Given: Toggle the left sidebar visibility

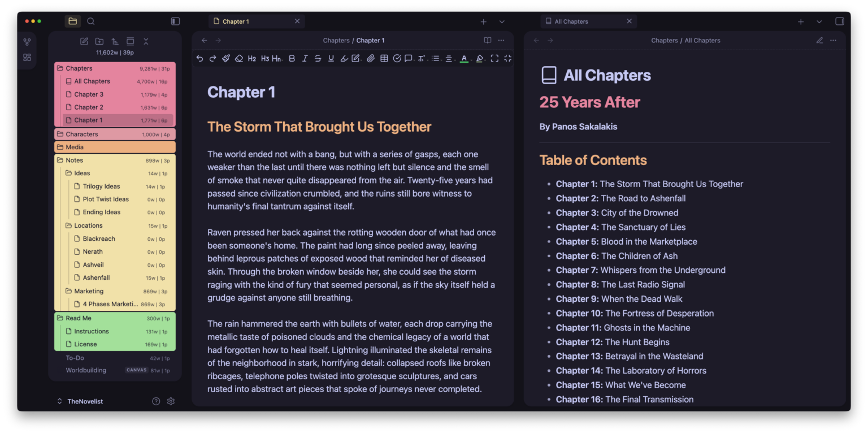Looking at the screenshot, I should pyautogui.click(x=175, y=21).
